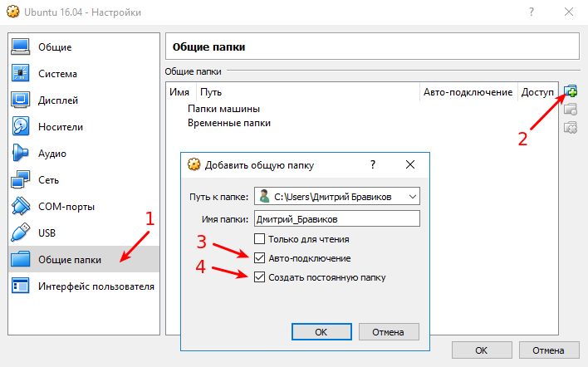The image size is (588, 367).
Task: Go to the Аудио settings category
Action: pyautogui.click(x=84, y=154)
